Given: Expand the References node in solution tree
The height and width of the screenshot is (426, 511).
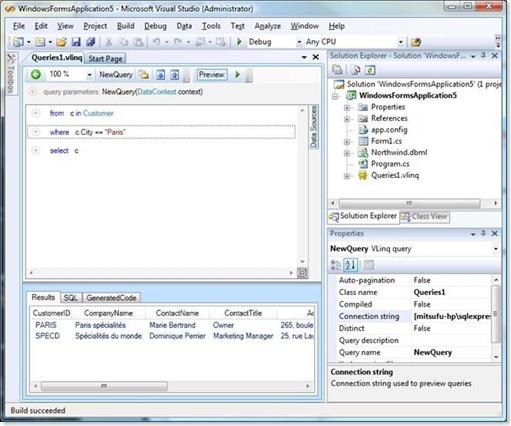Looking at the screenshot, I should click(347, 119).
